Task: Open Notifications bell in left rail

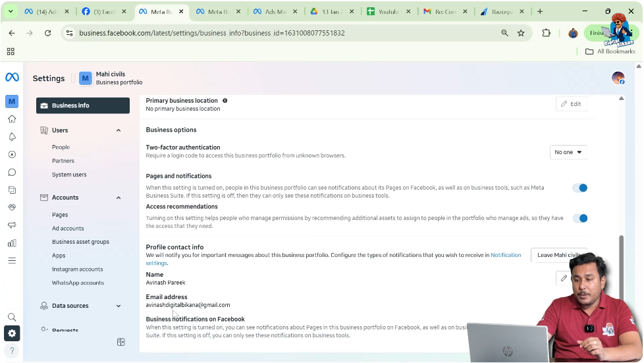Action: pyautogui.click(x=12, y=137)
